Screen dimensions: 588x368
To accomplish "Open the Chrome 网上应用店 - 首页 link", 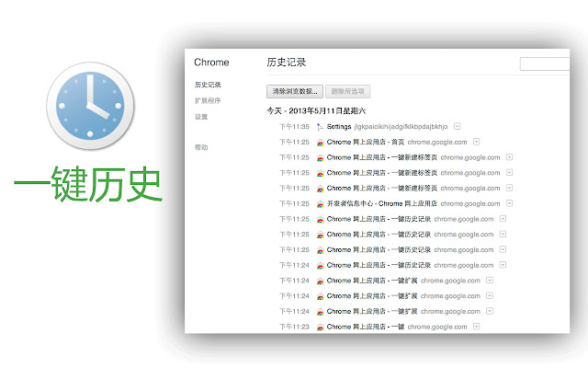I will pyautogui.click(x=366, y=142).
